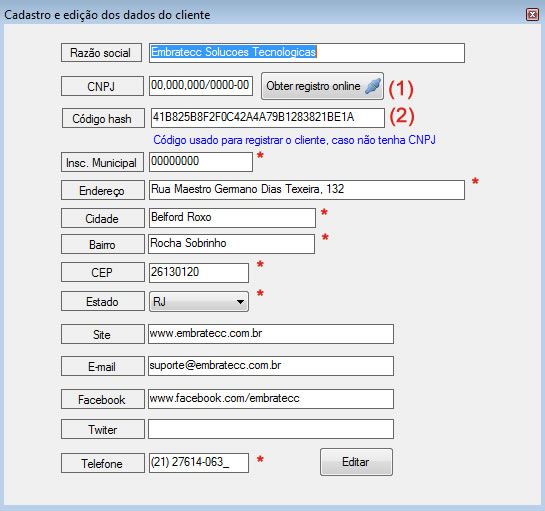Open the Estado dropdown showing RJ

(x=199, y=301)
